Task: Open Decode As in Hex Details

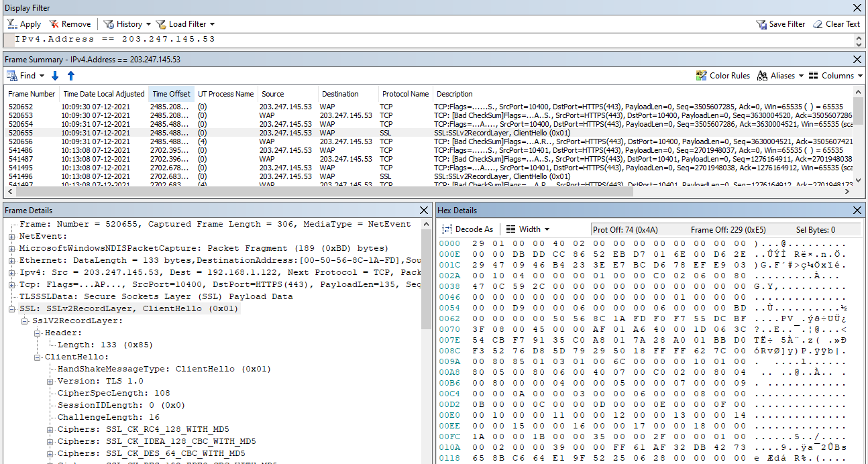Action: [467, 229]
